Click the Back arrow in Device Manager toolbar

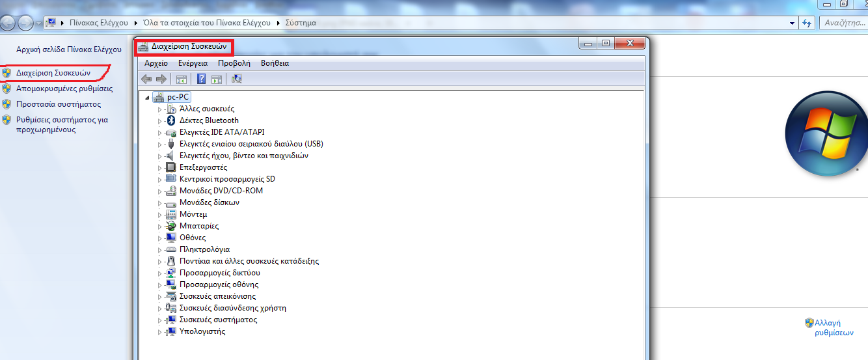[146, 79]
